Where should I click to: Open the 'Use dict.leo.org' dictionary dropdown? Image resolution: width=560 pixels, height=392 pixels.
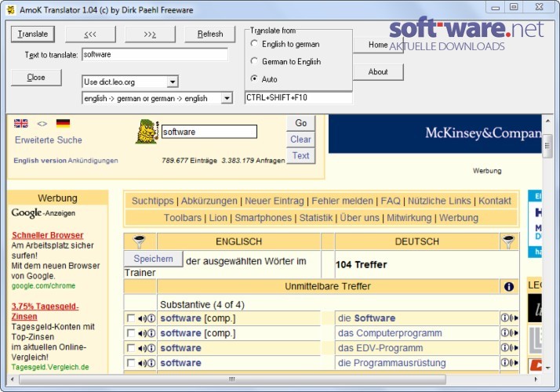[x=173, y=82]
